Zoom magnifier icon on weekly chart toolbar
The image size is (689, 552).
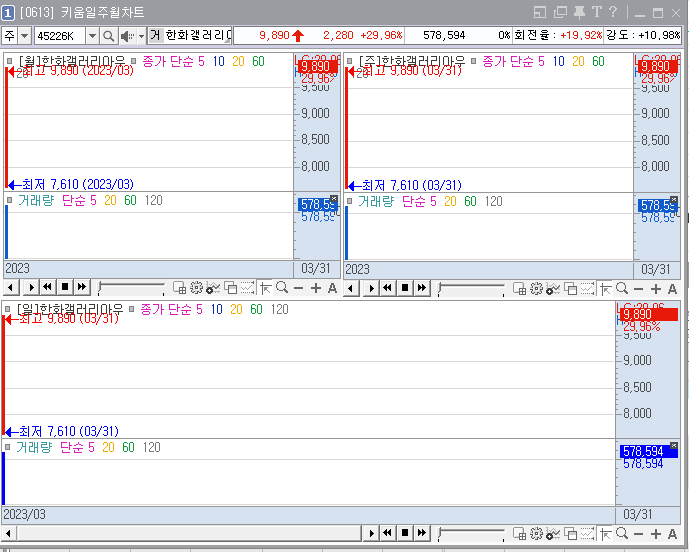(622, 288)
